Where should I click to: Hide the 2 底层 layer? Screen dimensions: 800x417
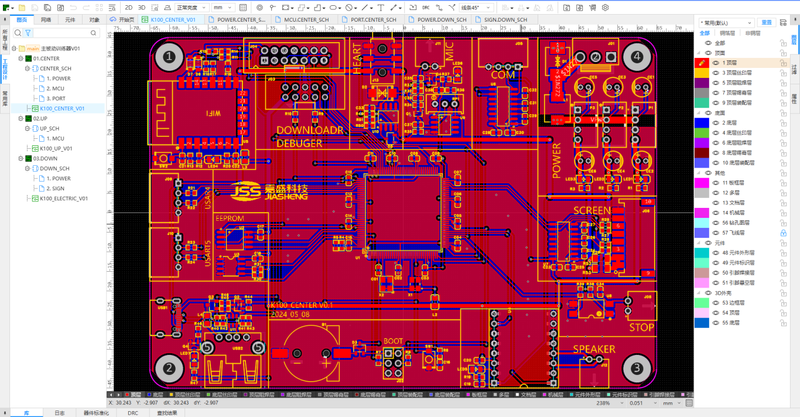click(715, 123)
